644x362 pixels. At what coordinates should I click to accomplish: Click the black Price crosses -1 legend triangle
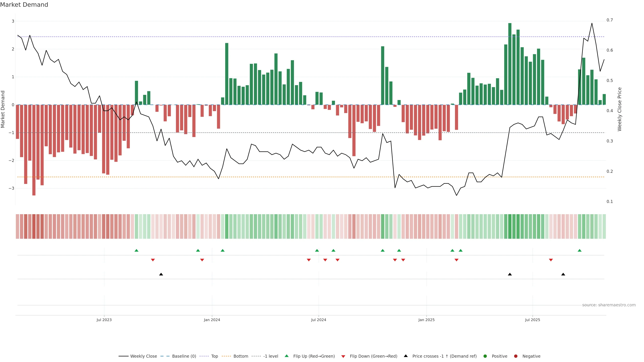pyautogui.click(x=406, y=356)
